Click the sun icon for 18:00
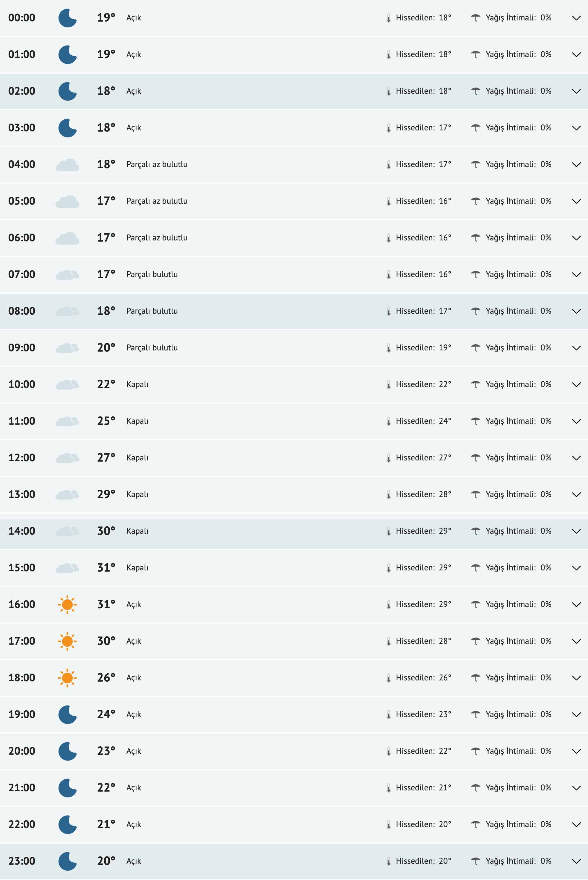588x880 pixels. tap(68, 677)
